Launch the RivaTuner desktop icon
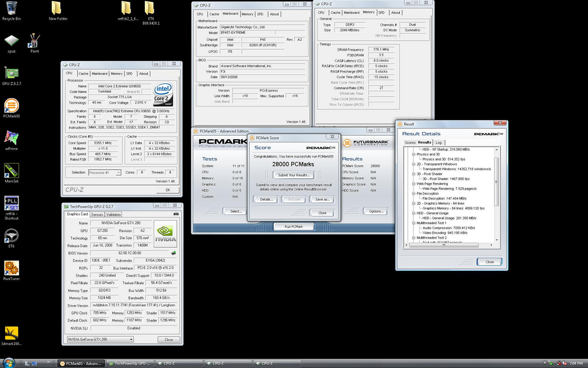This screenshot has width=588, height=368. [11, 271]
